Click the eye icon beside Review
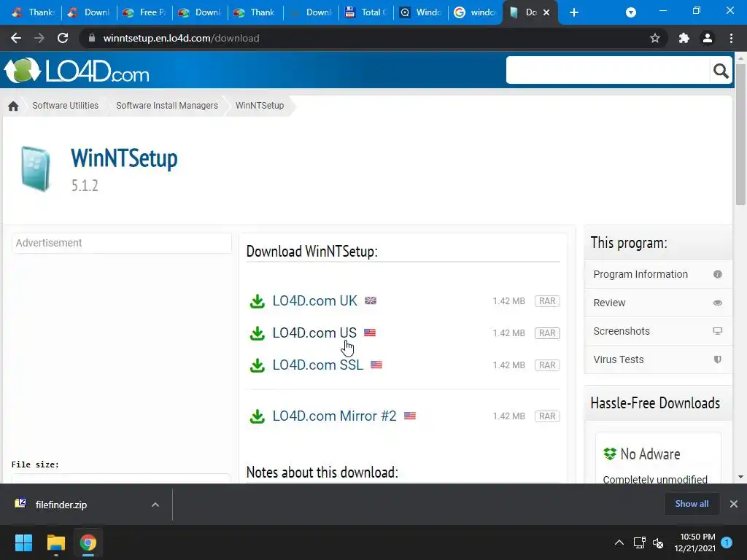Viewport: 747px width, 560px height. pyautogui.click(x=718, y=303)
